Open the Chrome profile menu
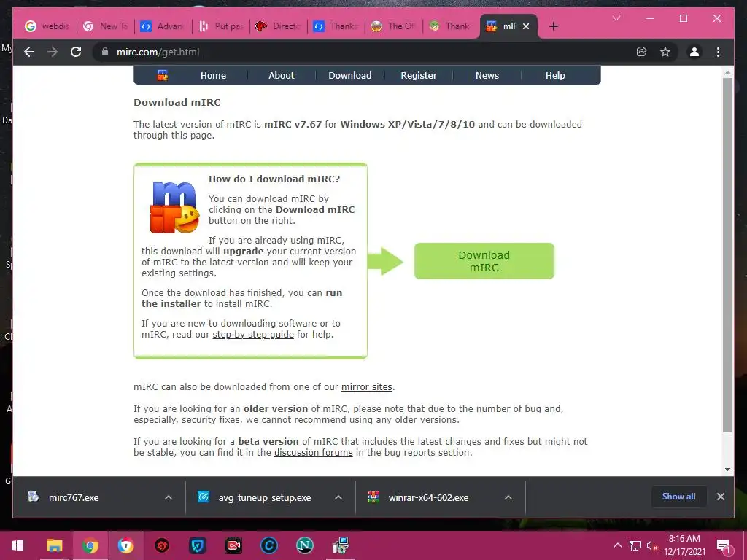Screen dimensions: 747x560 [694, 52]
